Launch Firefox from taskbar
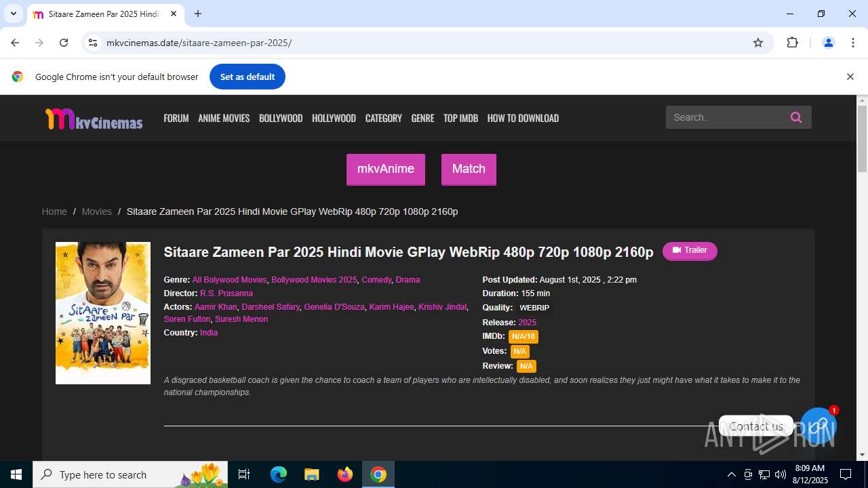Viewport: 868px width, 488px height. [345, 474]
